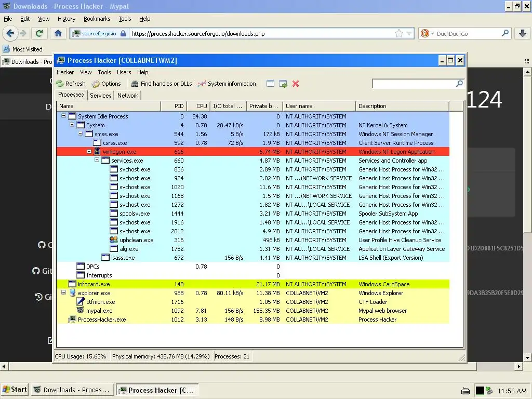The height and width of the screenshot is (399, 532).
Task: Collapse the smss.exe tree node
Action: pos(80,134)
